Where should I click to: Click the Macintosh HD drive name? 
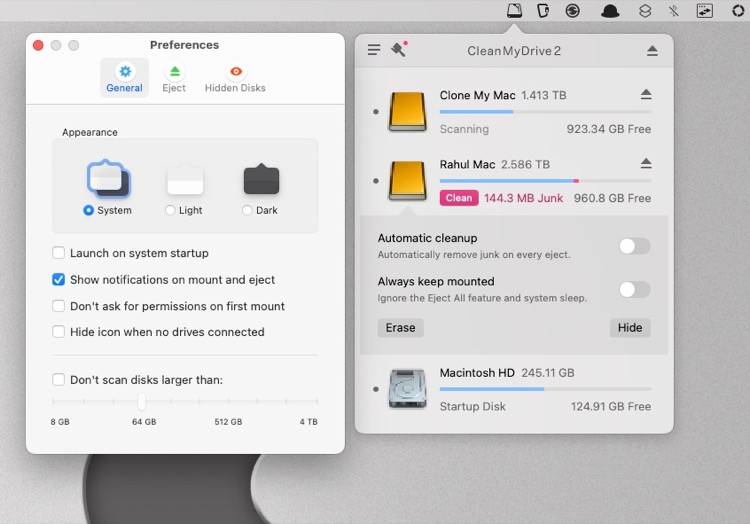point(477,373)
